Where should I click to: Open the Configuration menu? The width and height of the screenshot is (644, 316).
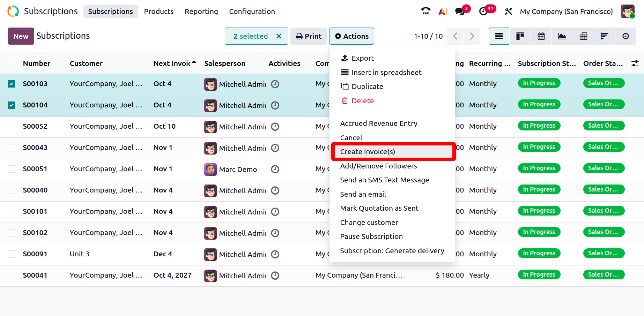[252, 12]
